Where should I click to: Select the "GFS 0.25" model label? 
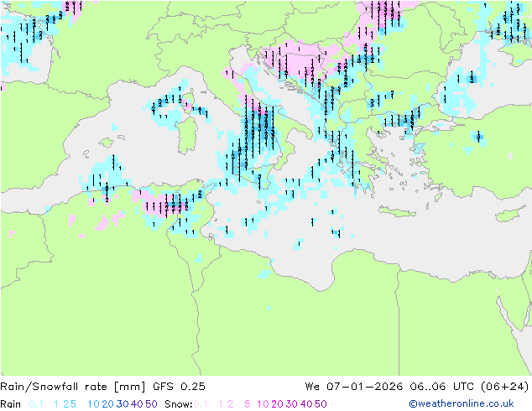pos(179,387)
